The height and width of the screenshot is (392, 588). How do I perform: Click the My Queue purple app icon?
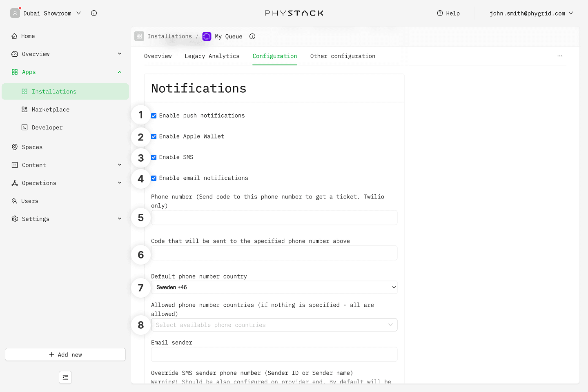pos(207,36)
